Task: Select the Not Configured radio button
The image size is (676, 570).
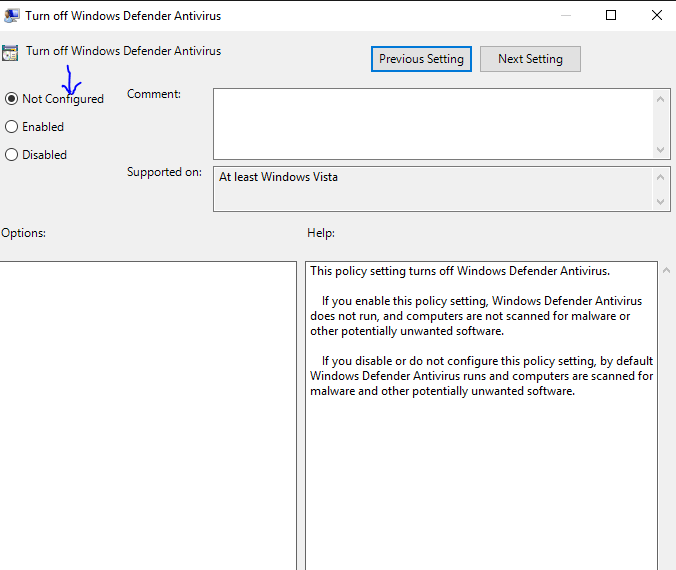Action: tap(12, 99)
